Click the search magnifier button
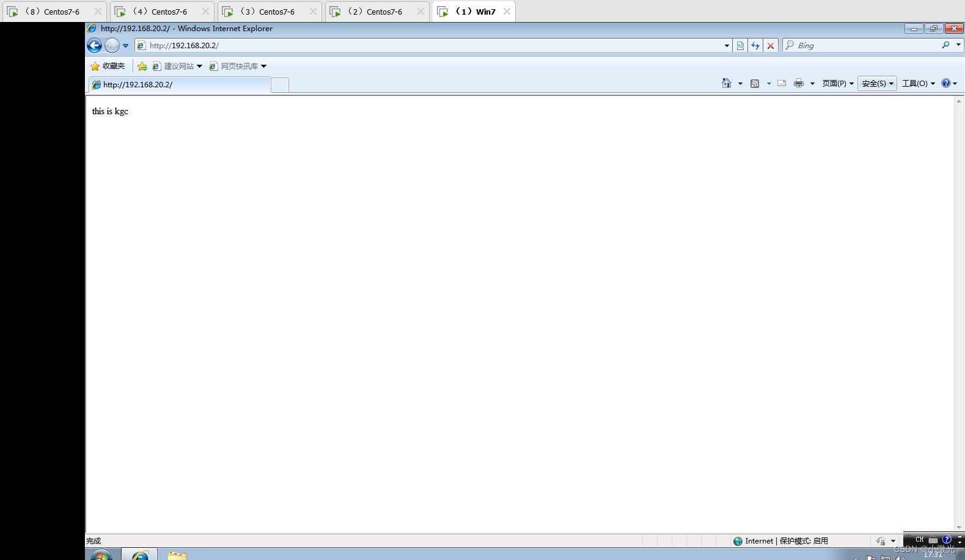Image resolution: width=965 pixels, height=560 pixels. [946, 45]
